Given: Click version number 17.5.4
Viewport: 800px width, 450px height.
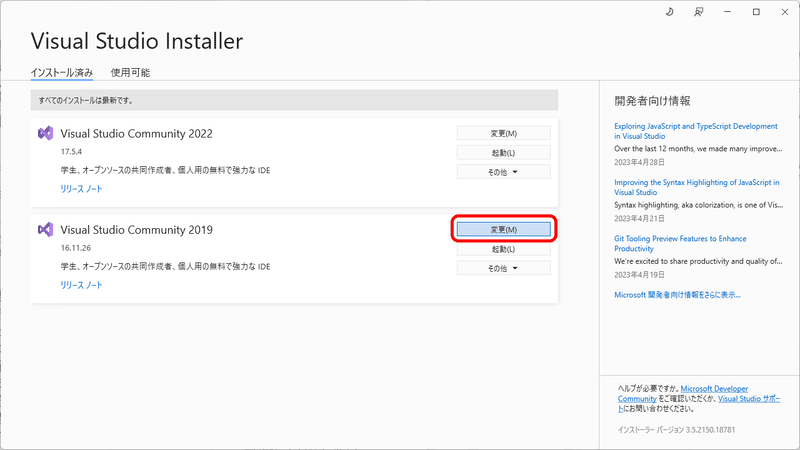Looking at the screenshot, I should 71,152.
